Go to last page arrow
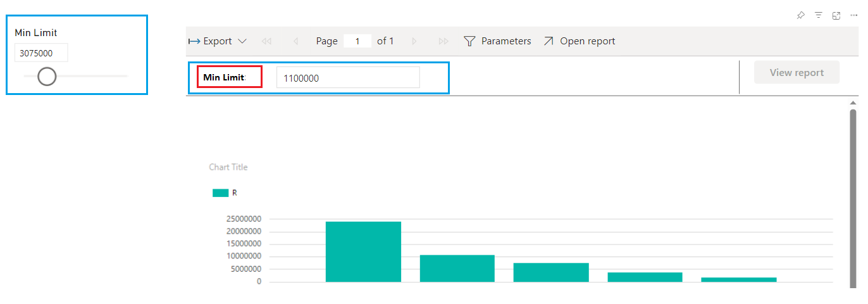 443,41
